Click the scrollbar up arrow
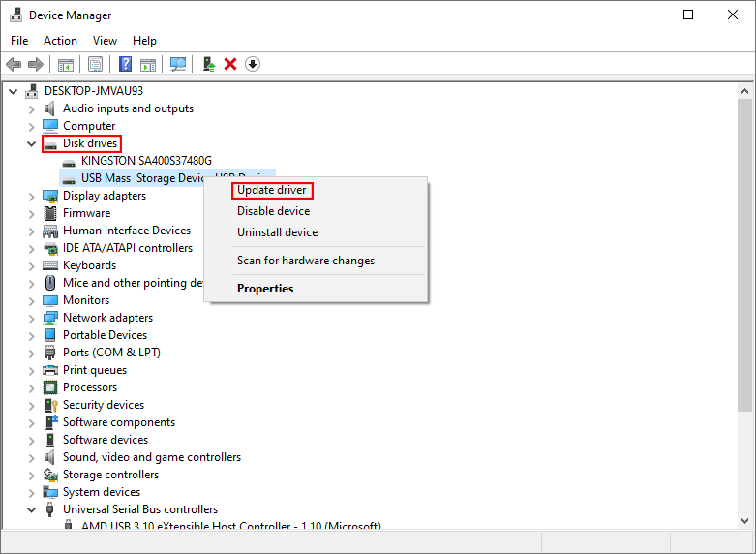 pyautogui.click(x=744, y=91)
